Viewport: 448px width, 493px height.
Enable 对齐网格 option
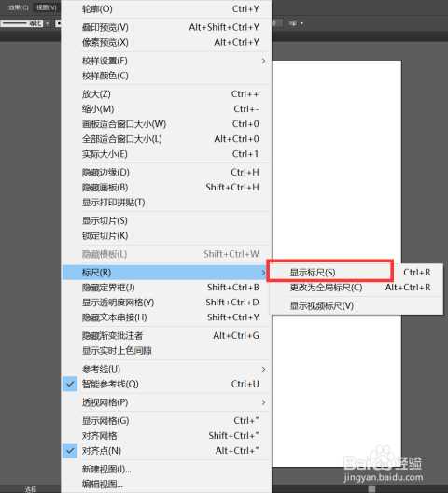[x=166, y=436]
